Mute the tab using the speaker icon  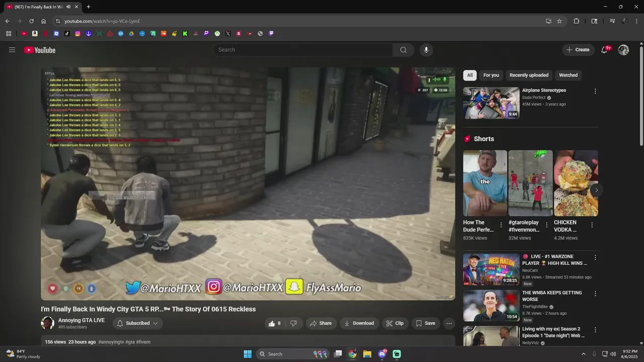point(68,7)
